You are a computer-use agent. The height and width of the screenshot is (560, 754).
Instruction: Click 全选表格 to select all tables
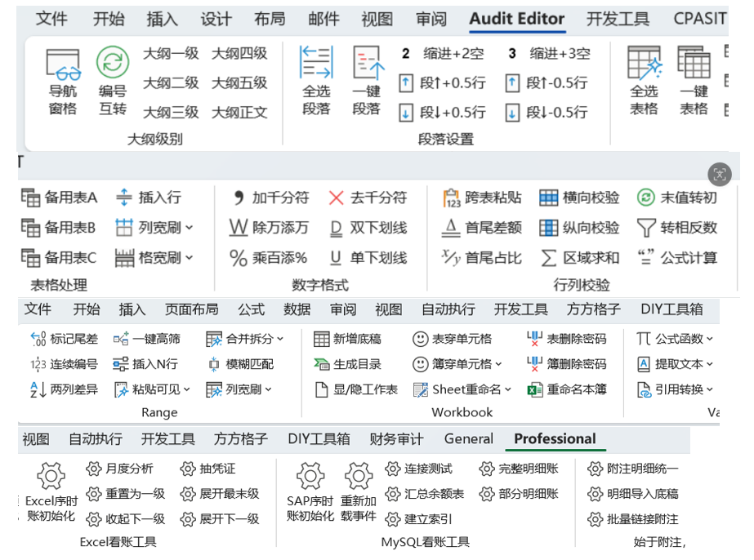(645, 82)
